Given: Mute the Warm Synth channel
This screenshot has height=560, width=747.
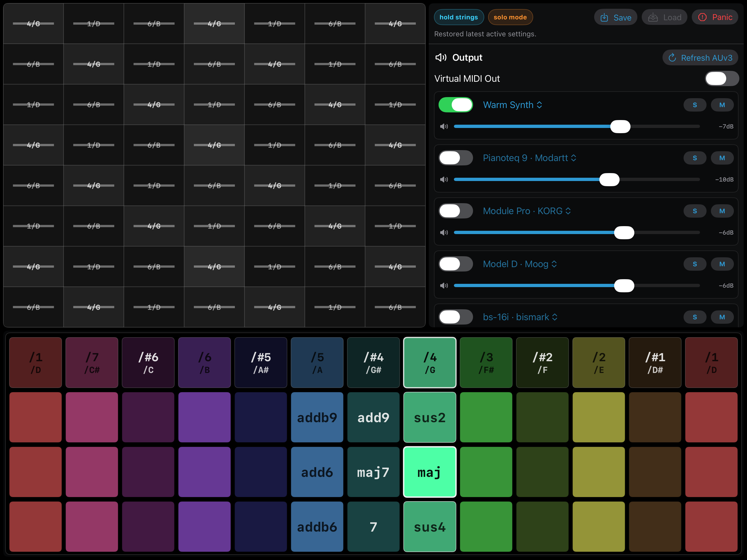Looking at the screenshot, I should coord(722,105).
